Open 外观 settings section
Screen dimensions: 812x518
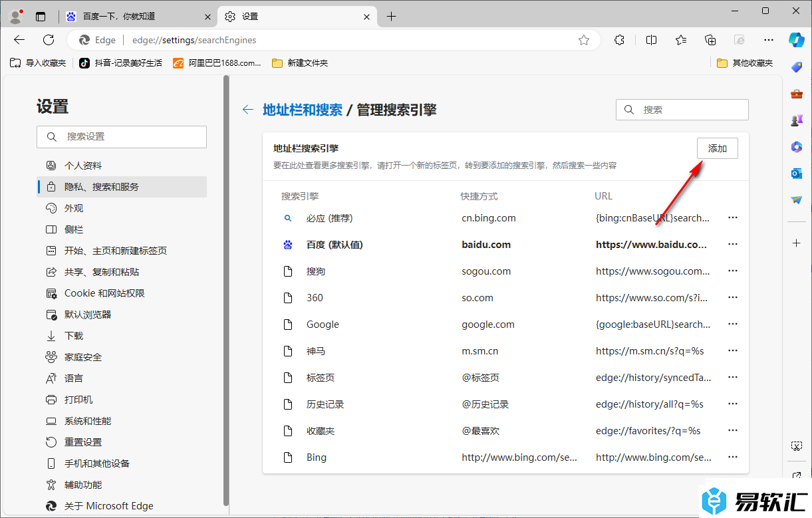pos(122,208)
